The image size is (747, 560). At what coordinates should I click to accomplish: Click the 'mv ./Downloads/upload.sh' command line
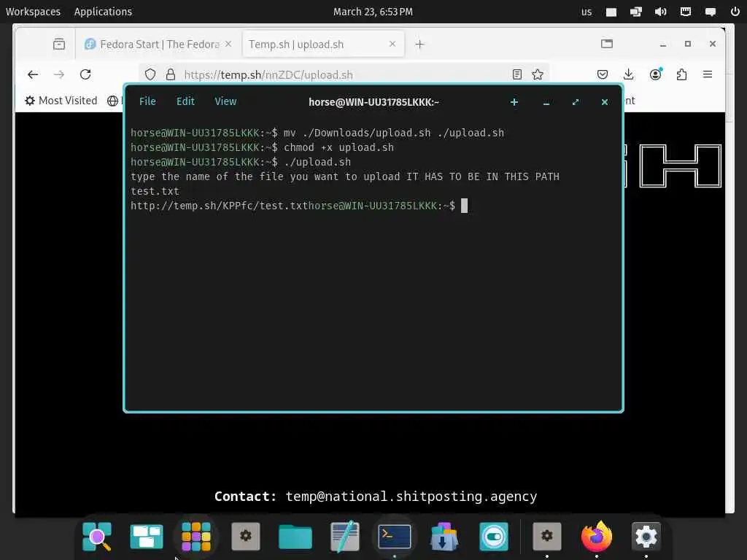click(x=317, y=133)
